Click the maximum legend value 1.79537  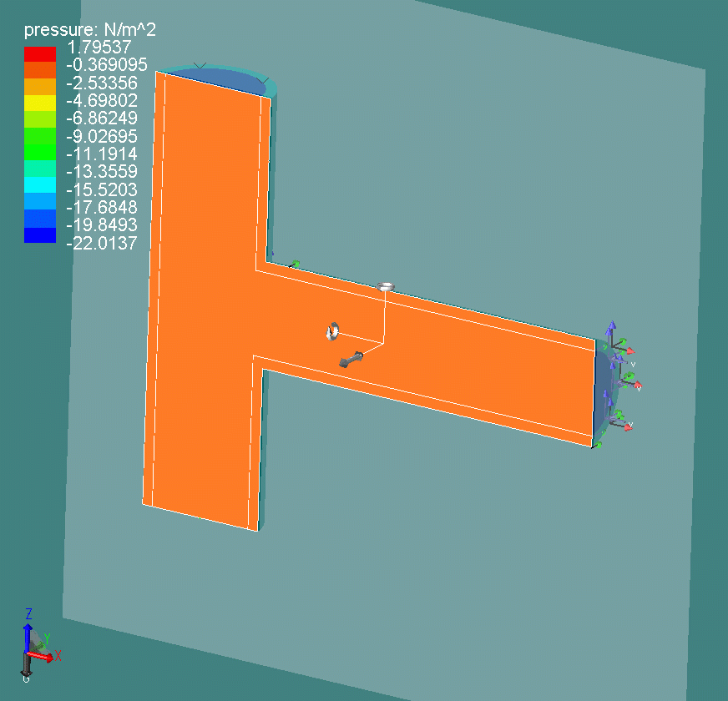point(102,48)
